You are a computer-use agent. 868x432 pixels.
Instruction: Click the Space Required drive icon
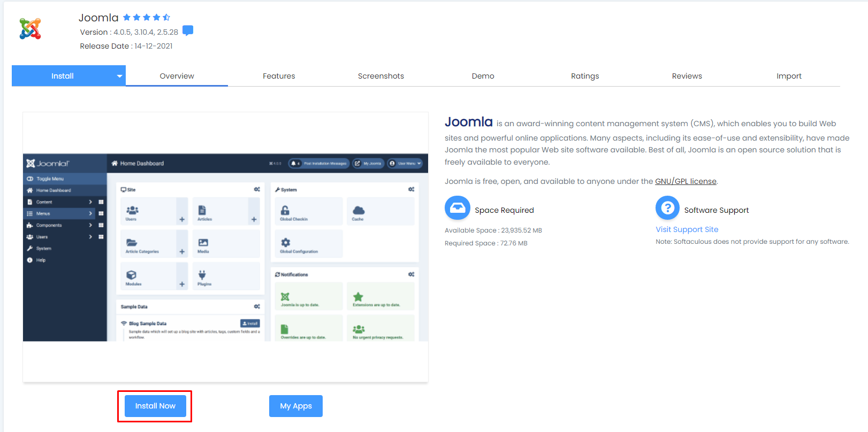458,208
